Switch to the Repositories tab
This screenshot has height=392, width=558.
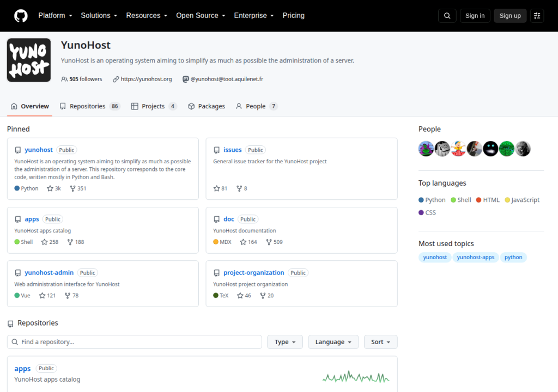click(x=90, y=106)
